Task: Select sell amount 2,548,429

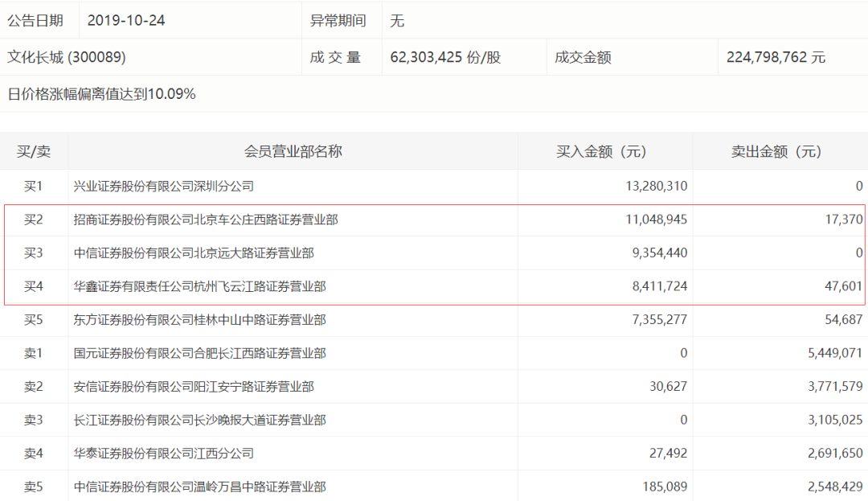Action: tap(835, 487)
